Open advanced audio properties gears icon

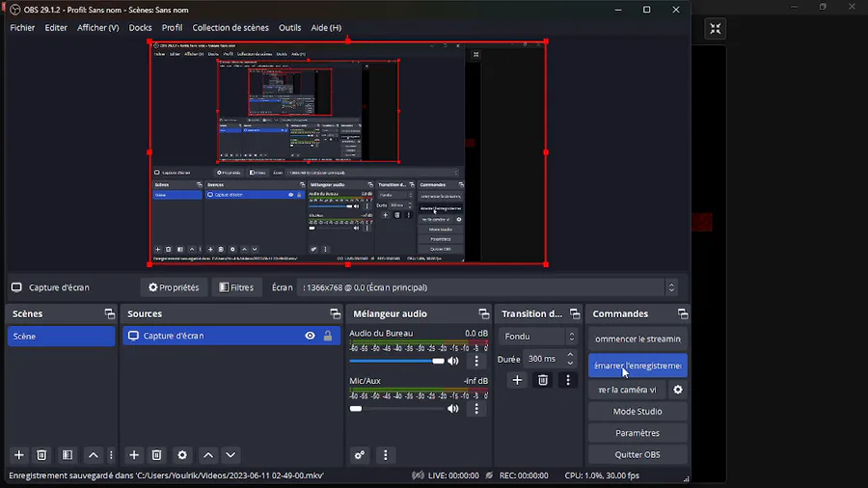tap(360, 455)
